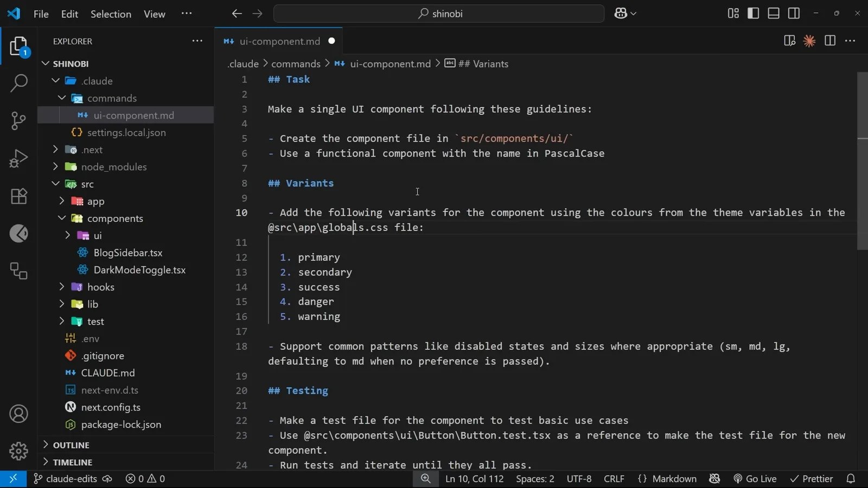Click the errors and warnings indicator
The height and width of the screenshot is (488, 868).
point(145,479)
